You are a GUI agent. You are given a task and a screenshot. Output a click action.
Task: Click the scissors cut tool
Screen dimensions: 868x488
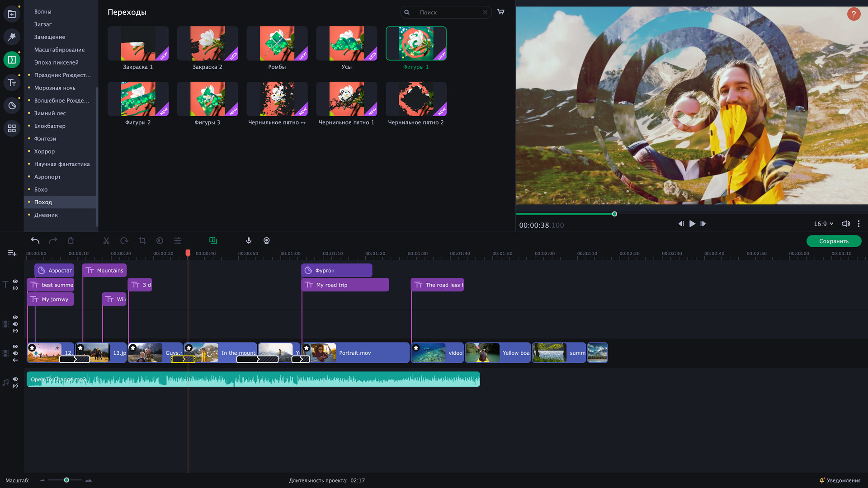point(106,241)
